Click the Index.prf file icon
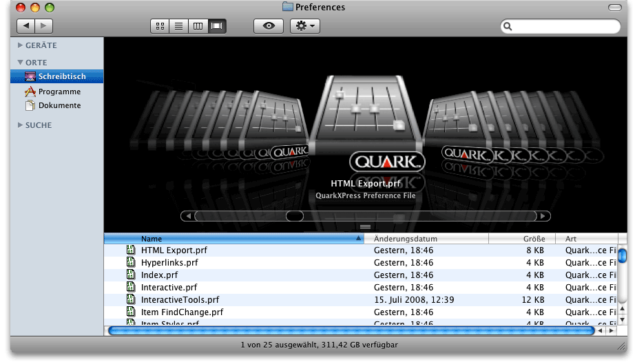This screenshot has width=635, height=364. click(x=130, y=275)
